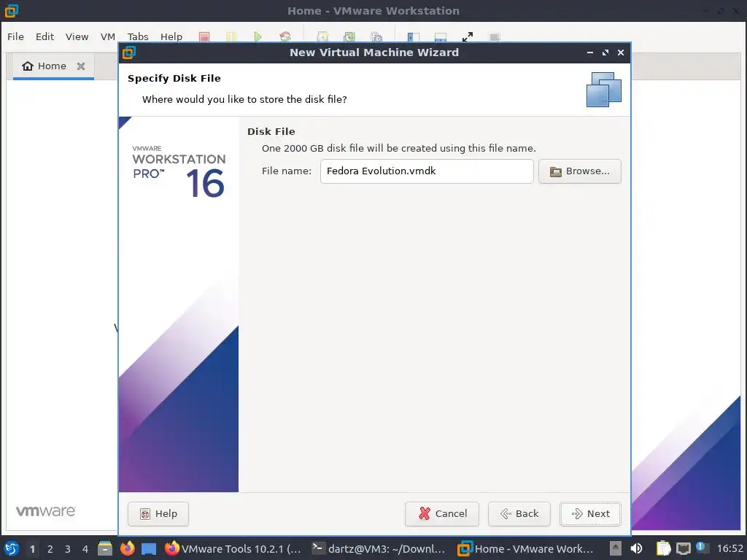Click the File name input field

(427, 171)
